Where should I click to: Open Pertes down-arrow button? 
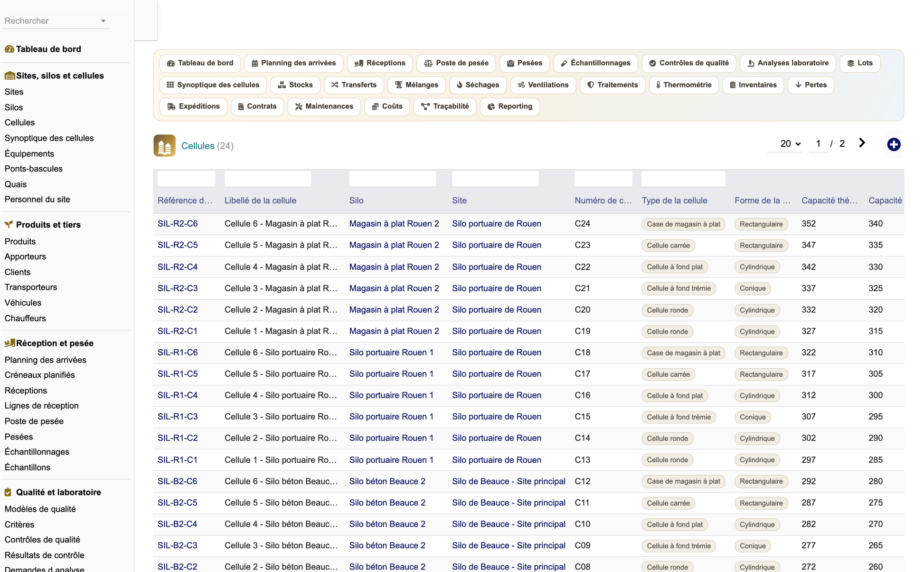tap(811, 85)
